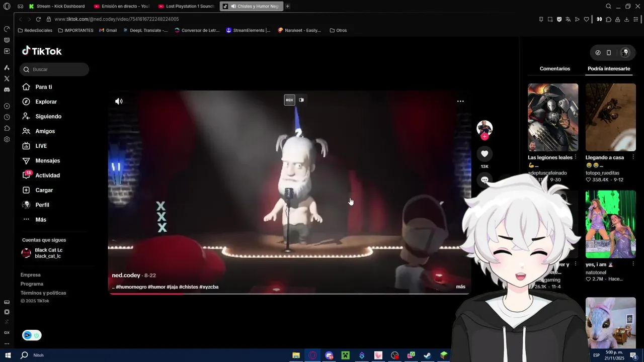644x362 pixels.
Task: Open the IMPORTANTES bookmark folder
Action: (x=75, y=30)
